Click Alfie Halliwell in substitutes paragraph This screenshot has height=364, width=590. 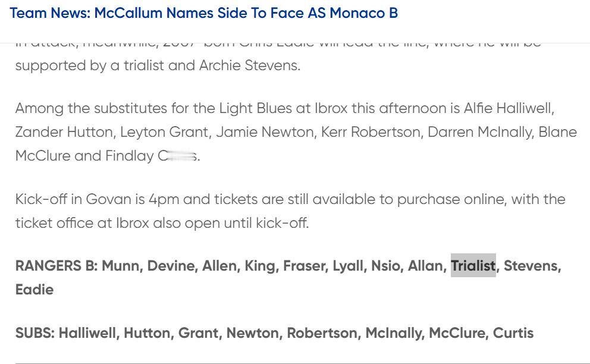click(507, 108)
